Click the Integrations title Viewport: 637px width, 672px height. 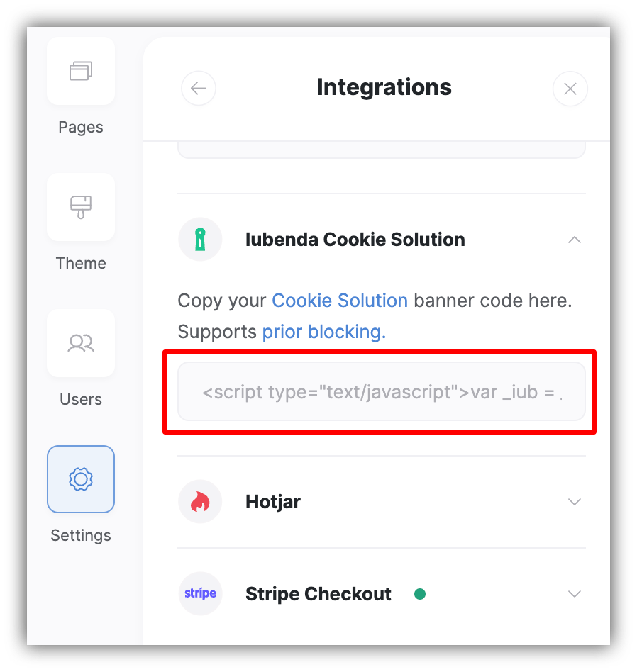click(x=384, y=87)
